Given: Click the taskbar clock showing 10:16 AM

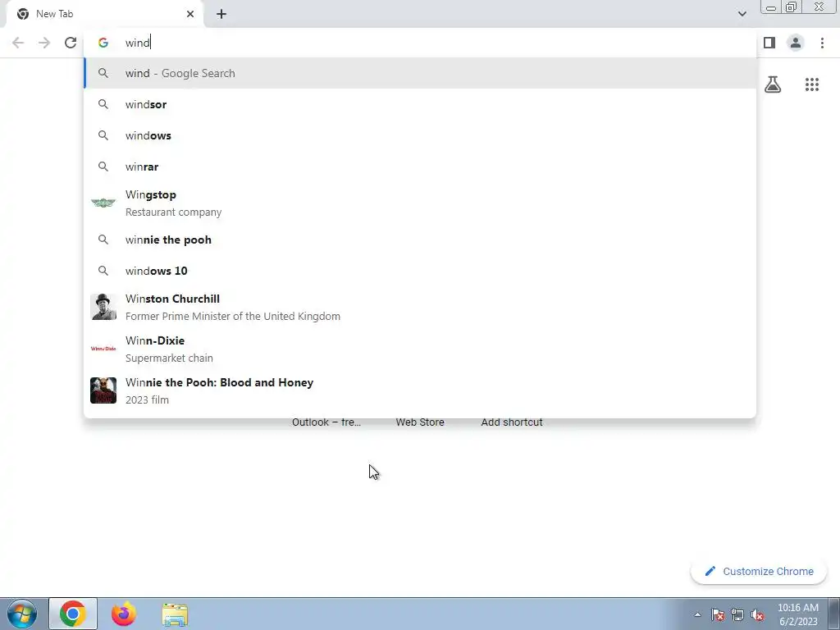Looking at the screenshot, I should coord(797,614).
